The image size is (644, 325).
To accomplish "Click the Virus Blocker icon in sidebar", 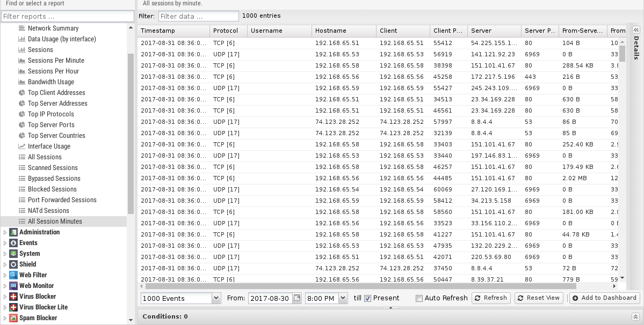I will point(14,297).
